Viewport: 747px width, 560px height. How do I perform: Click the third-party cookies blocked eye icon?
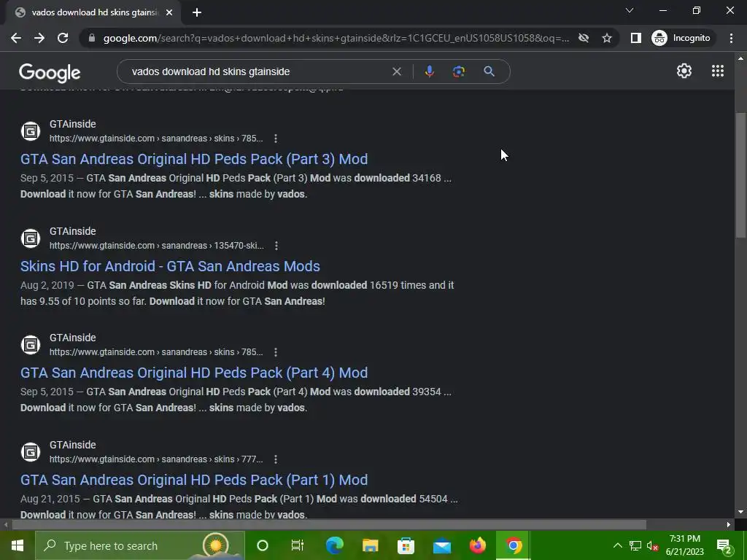click(583, 38)
